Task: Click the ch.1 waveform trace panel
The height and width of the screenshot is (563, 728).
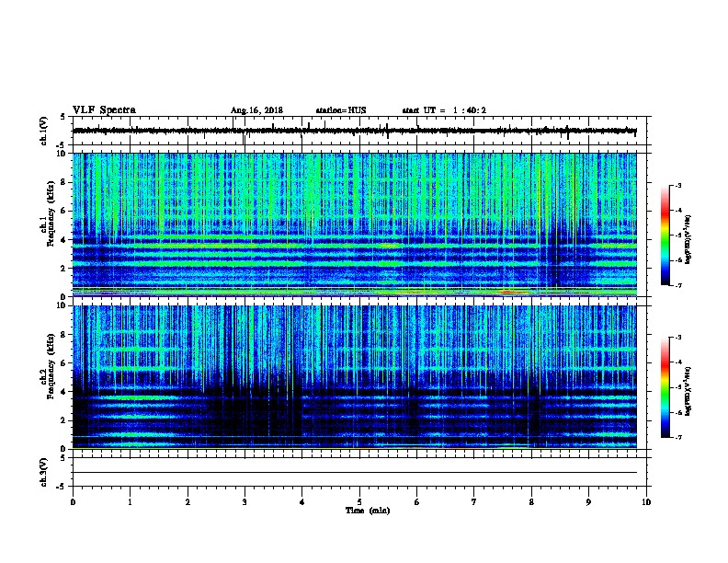Action: point(359,131)
